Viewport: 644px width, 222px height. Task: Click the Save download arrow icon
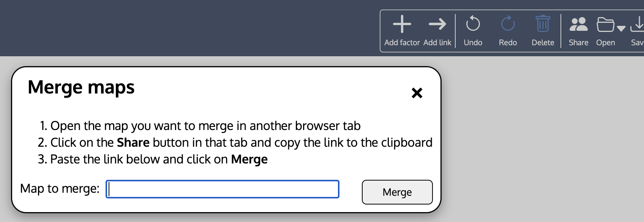[x=638, y=24]
